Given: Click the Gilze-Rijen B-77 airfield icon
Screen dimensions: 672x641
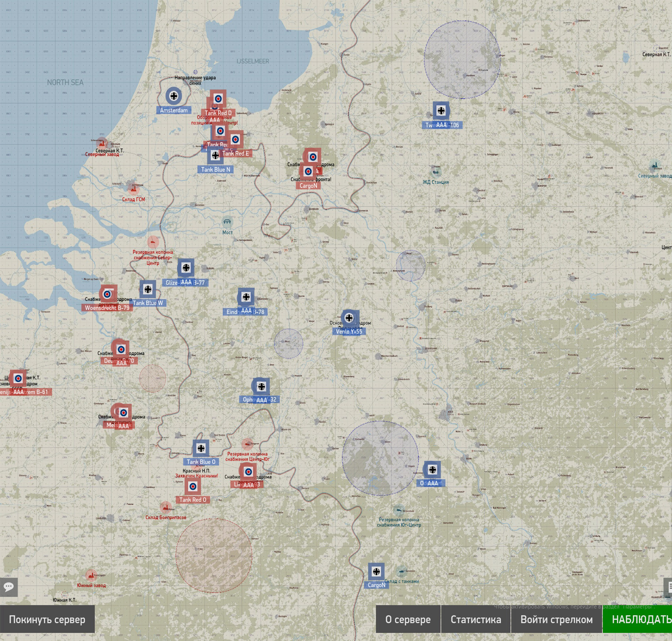Looking at the screenshot, I should (186, 268).
